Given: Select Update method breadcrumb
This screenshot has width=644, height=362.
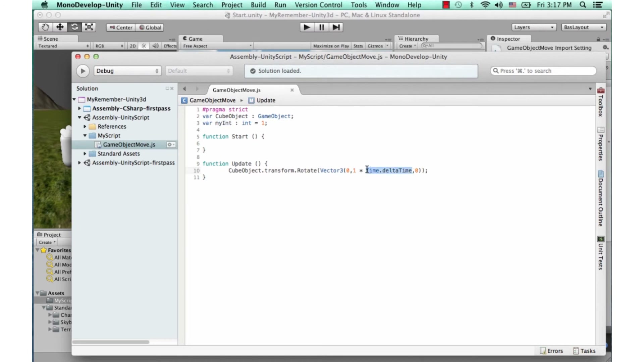Looking at the screenshot, I should pos(262,100).
